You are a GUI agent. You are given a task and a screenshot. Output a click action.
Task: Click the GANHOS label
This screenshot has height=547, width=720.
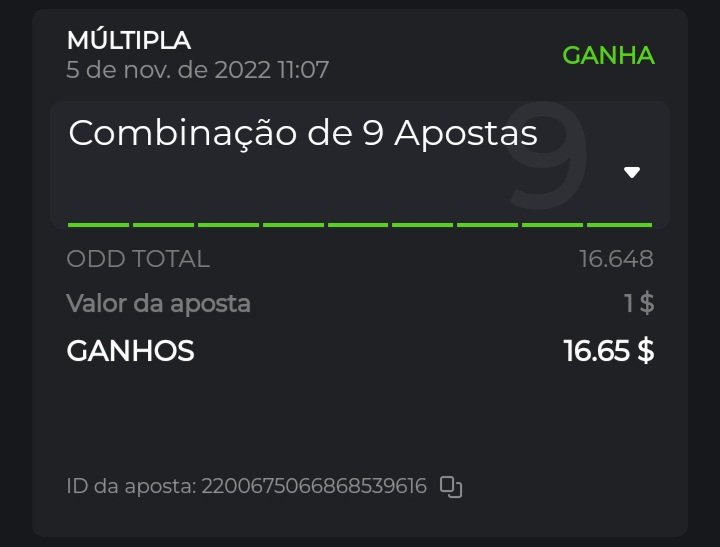pos(130,351)
